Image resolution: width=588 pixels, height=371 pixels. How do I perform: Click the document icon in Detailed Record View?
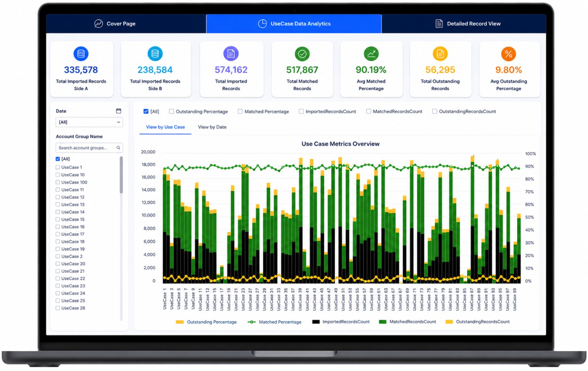tap(439, 24)
